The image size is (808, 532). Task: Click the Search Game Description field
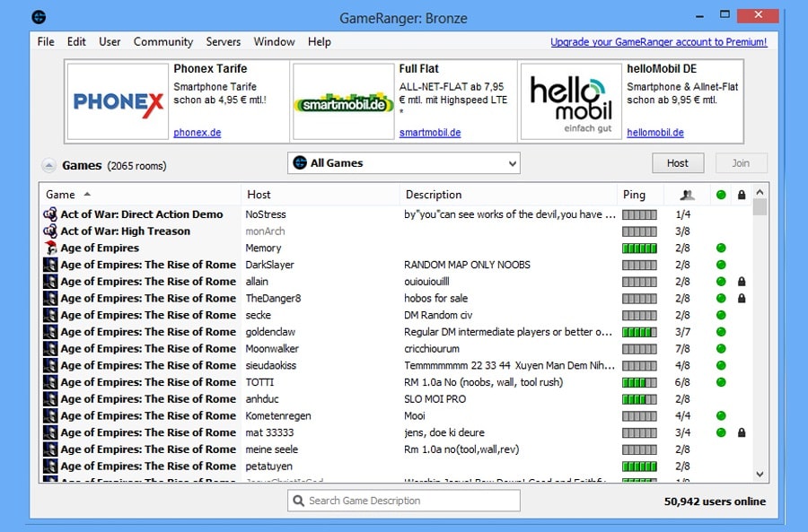[403, 501]
